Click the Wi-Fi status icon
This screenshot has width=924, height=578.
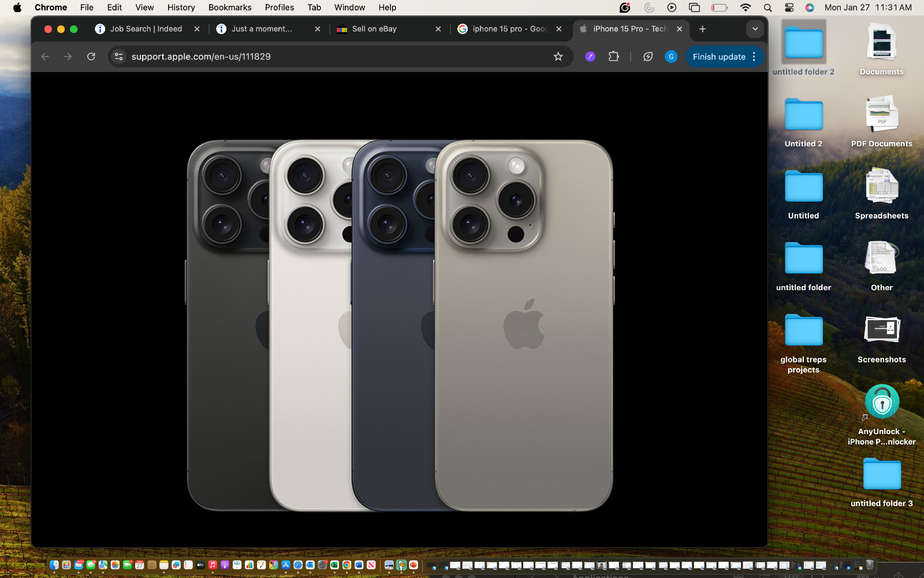point(746,8)
